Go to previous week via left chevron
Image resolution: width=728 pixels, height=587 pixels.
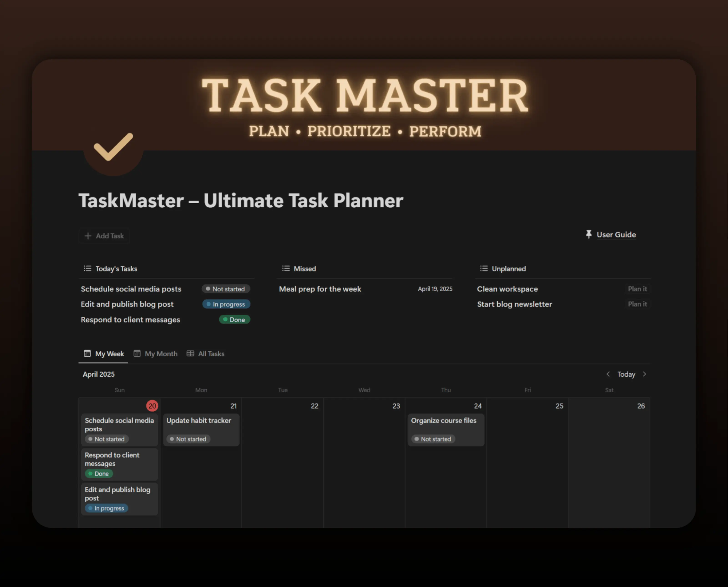tap(608, 374)
